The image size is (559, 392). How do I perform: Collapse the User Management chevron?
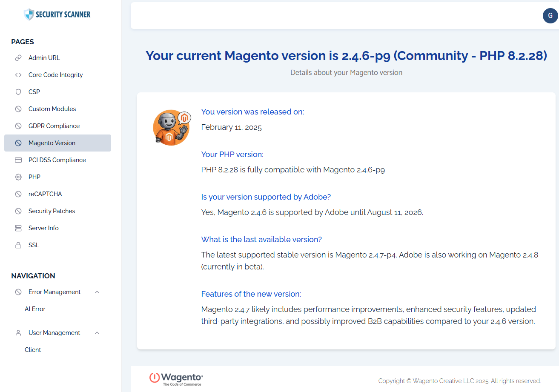coord(97,333)
